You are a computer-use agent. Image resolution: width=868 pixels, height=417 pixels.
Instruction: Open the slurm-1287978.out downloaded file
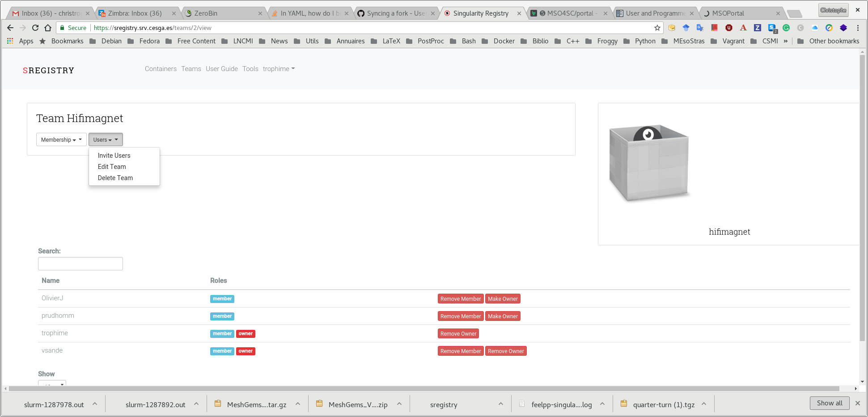(54, 404)
